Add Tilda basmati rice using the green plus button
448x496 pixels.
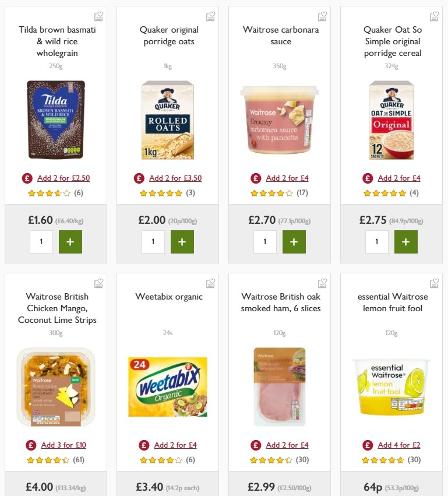click(x=70, y=241)
